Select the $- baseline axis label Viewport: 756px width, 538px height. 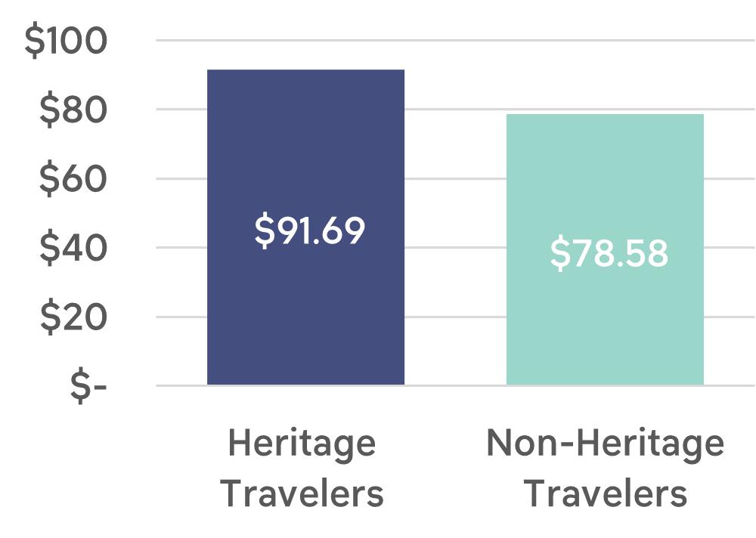click(x=88, y=387)
